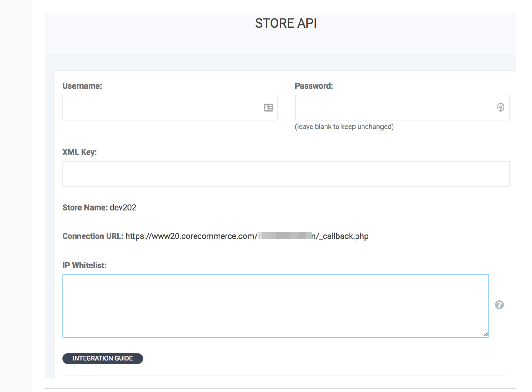Open the IP Whitelist help question mark
This screenshot has width=532, height=392.
coord(499,305)
